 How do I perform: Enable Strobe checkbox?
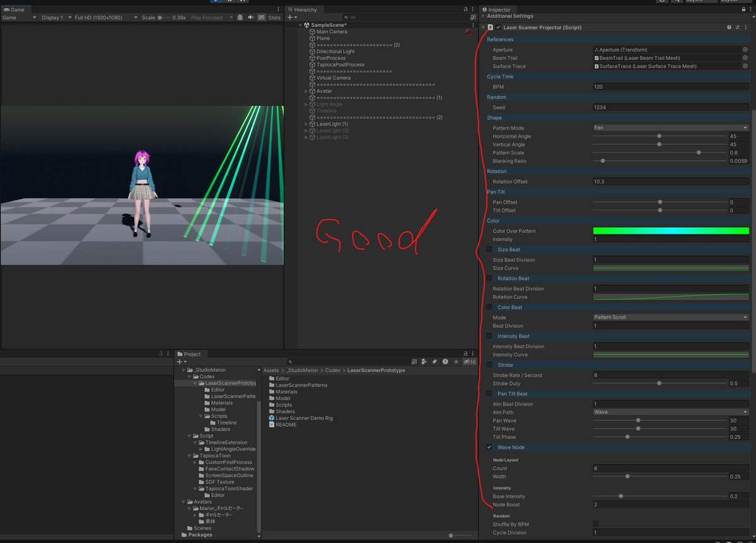pyautogui.click(x=489, y=365)
